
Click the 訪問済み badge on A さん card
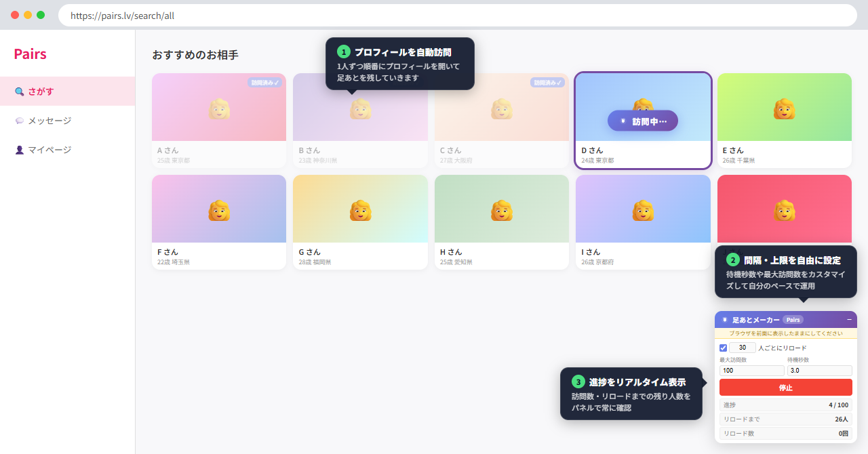pos(264,83)
